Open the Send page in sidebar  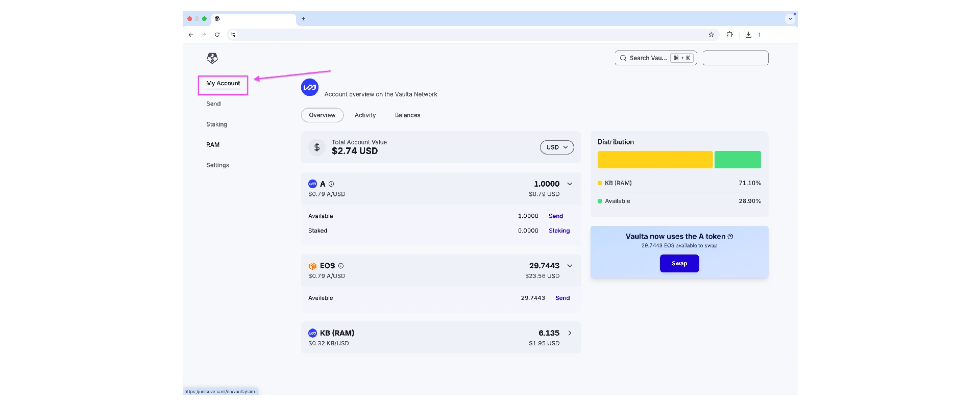coord(213,104)
